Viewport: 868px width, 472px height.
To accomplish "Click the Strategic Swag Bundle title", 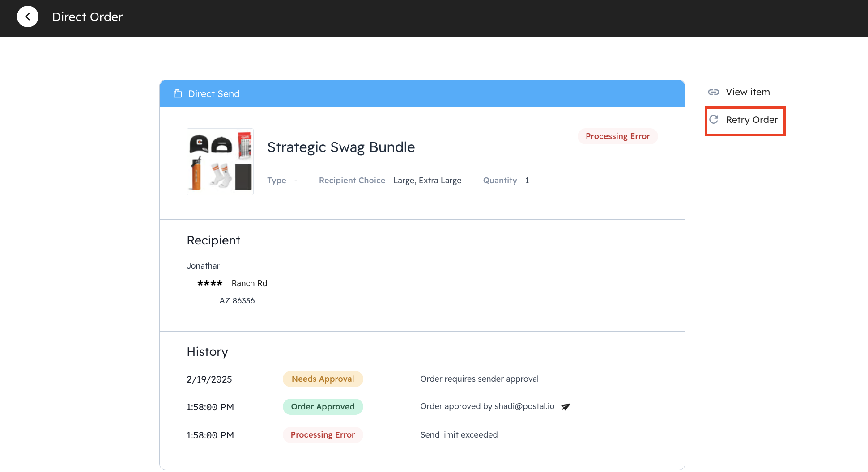I will click(x=341, y=147).
